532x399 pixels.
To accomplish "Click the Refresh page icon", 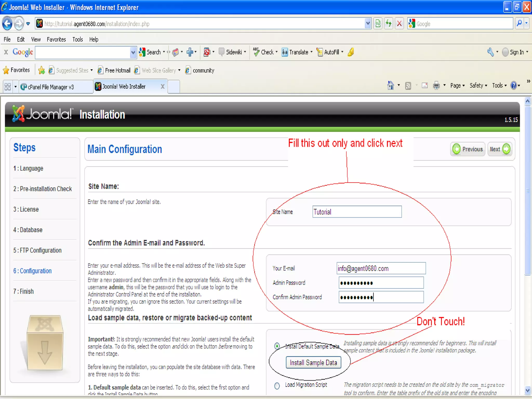I will click(x=388, y=24).
